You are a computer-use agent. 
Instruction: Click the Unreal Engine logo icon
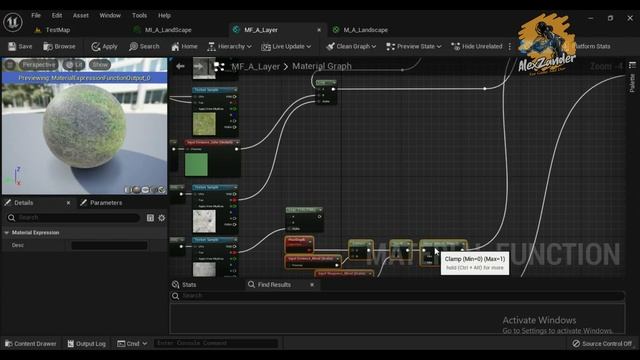[13, 22]
